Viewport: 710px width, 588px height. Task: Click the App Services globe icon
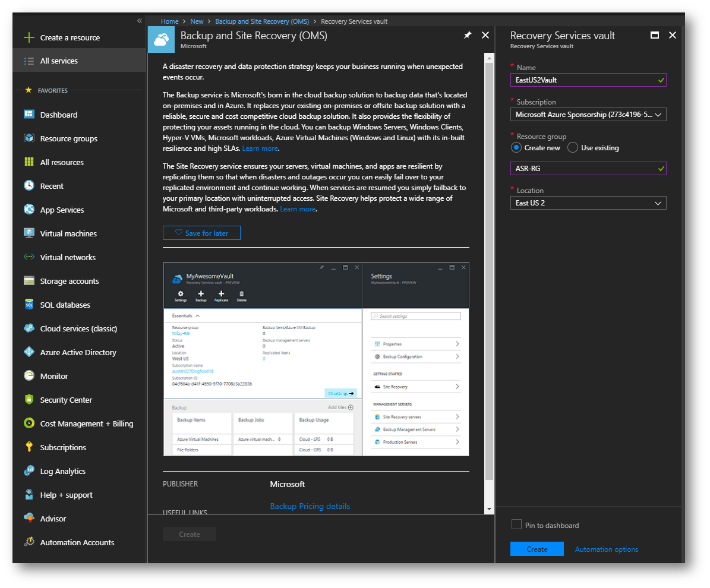coord(29,209)
